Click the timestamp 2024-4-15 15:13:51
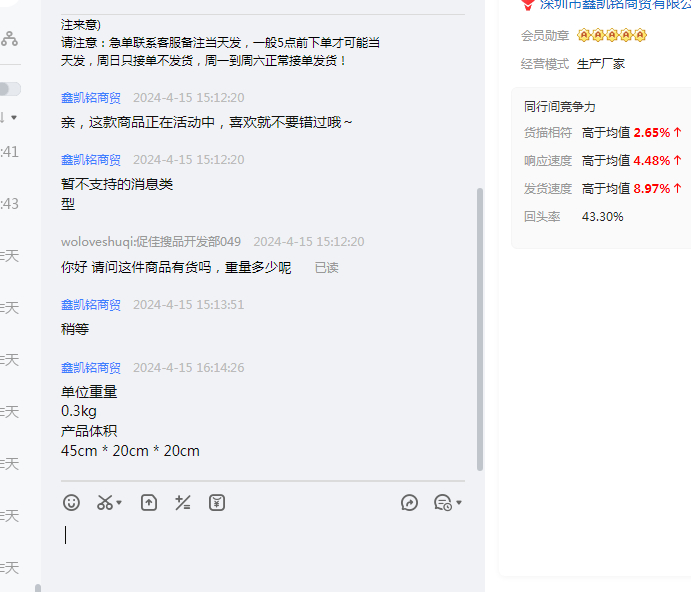 pyautogui.click(x=189, y=305)
